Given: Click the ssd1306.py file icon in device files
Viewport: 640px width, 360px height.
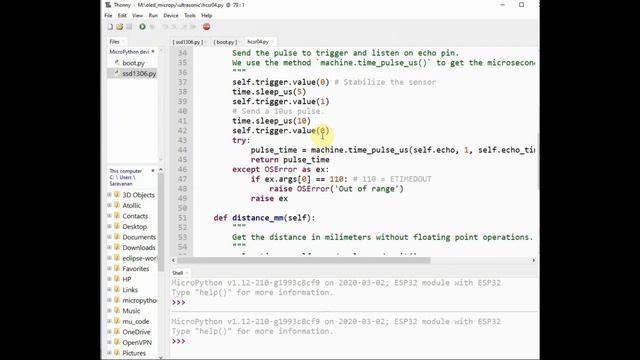Looking at the screenshot, I should pyautogui.click(x=117, y=73).
